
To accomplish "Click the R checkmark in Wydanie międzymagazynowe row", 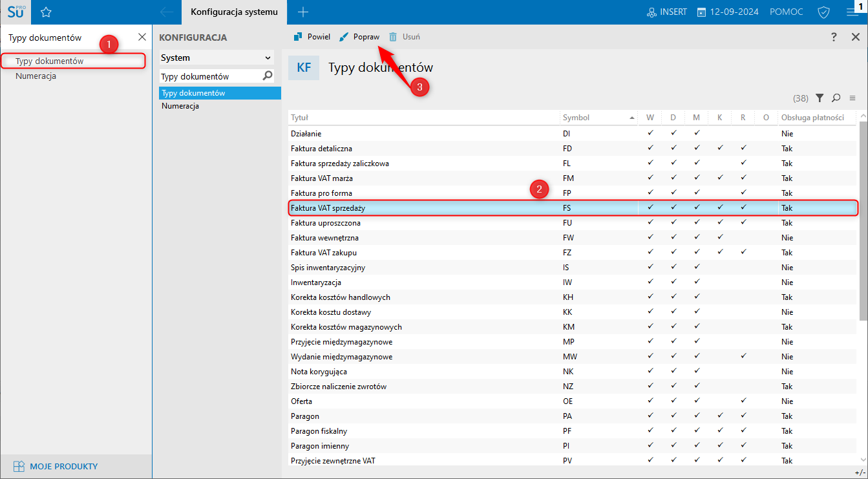I will point(743,356).
